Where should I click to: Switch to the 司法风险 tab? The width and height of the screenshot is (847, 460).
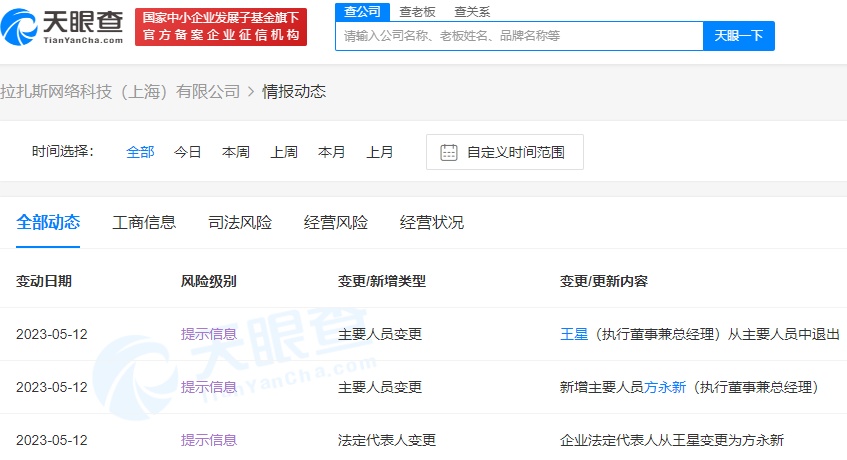(x=240, y=222)
